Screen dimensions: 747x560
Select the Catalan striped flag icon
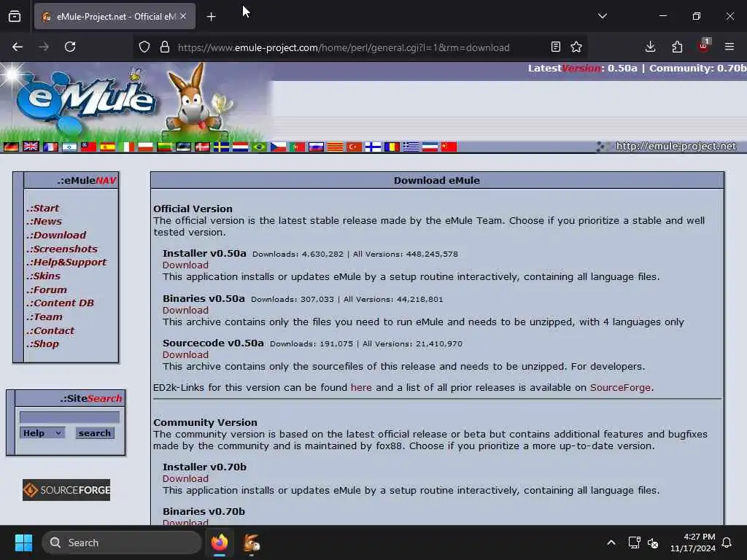click(x=335, y=147)
